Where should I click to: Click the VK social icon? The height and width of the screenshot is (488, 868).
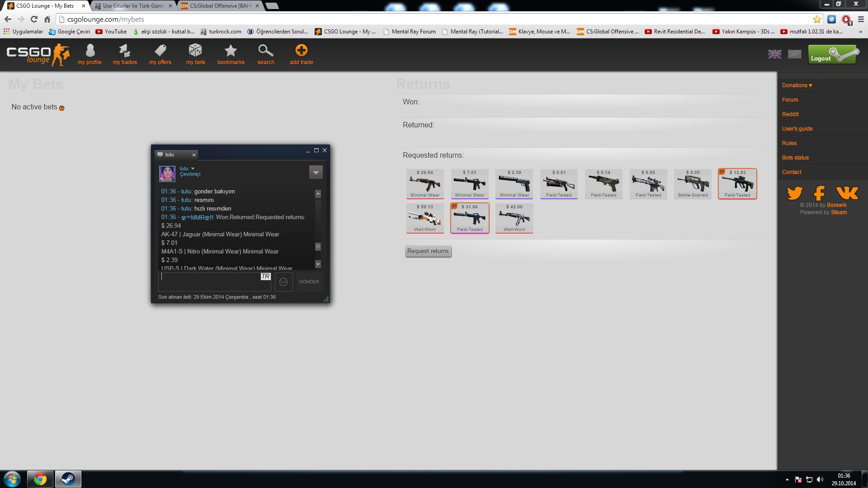[x=847, y=193]
